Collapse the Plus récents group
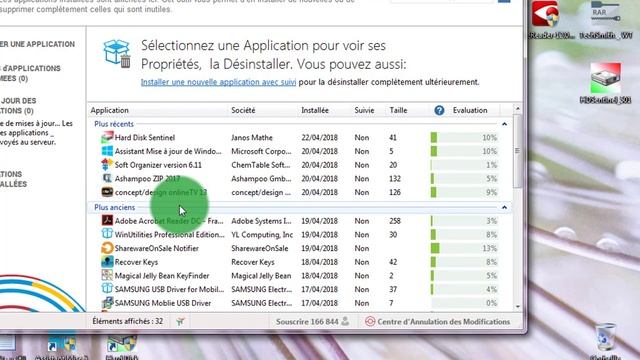This screenshot has width=640, height=360. 504,124
